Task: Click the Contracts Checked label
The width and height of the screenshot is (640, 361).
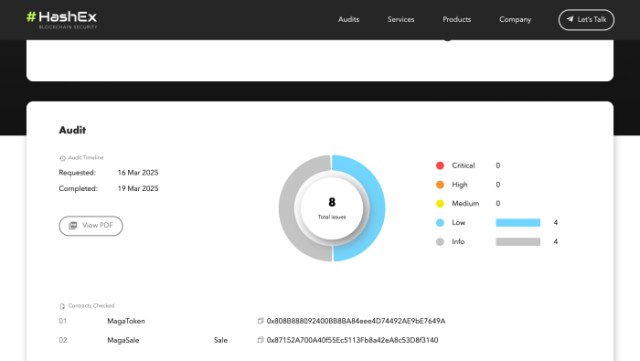Action: click(91, 305)
